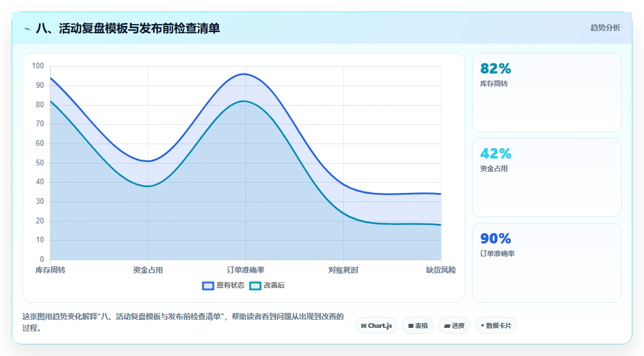644x356 pixels.
Task: Click the chart description paragraph below the chart
Action: (x=183, y=322)
